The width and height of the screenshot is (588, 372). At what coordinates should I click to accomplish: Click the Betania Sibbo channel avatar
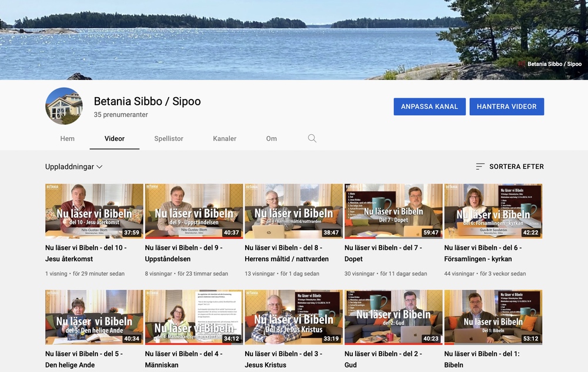(64, 106)
